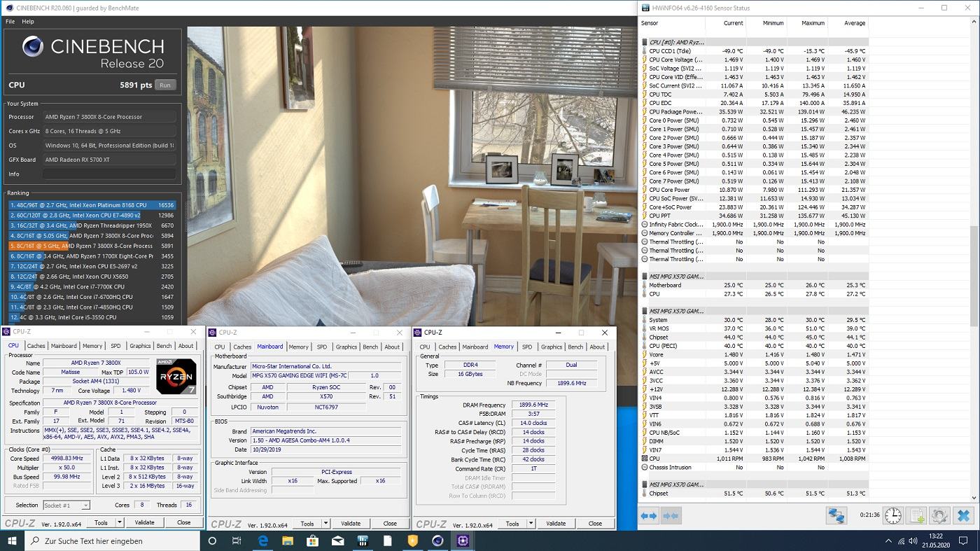Switch to CPU-Z purple taskbar icon

tap(463, 540)
